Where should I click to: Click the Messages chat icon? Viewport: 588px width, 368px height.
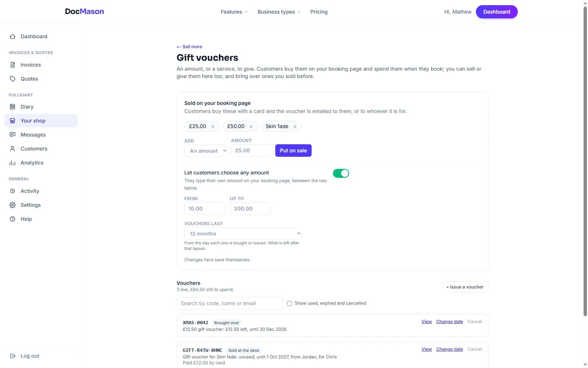click(x=12, y=135)
